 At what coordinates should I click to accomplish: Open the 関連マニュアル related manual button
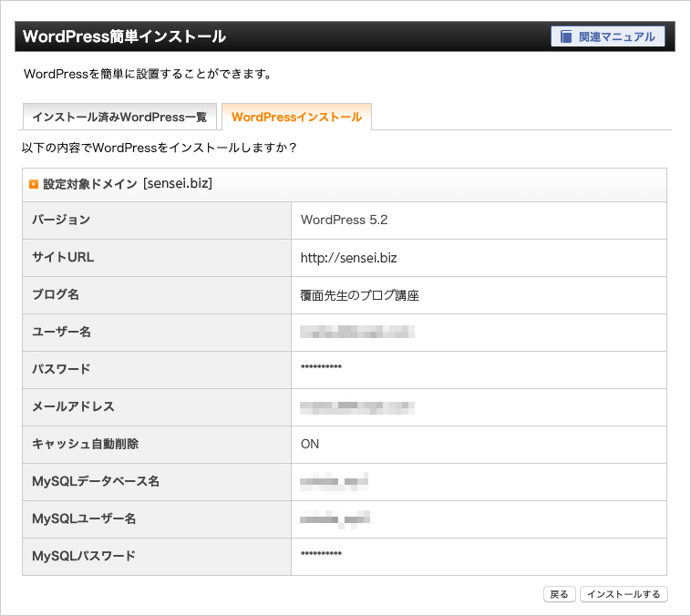coord(608,36)
